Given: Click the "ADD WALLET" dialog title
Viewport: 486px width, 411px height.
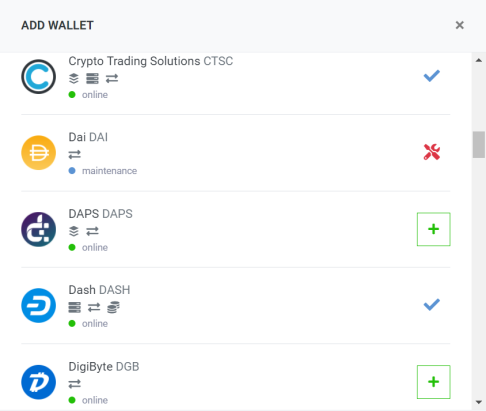Looking at the screenshot, I should 57,25.
